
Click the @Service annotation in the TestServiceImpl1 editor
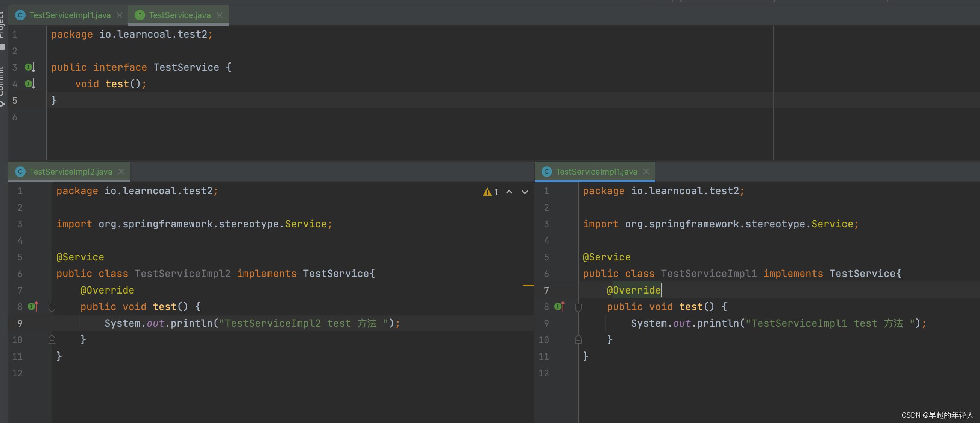coord(607,257)
